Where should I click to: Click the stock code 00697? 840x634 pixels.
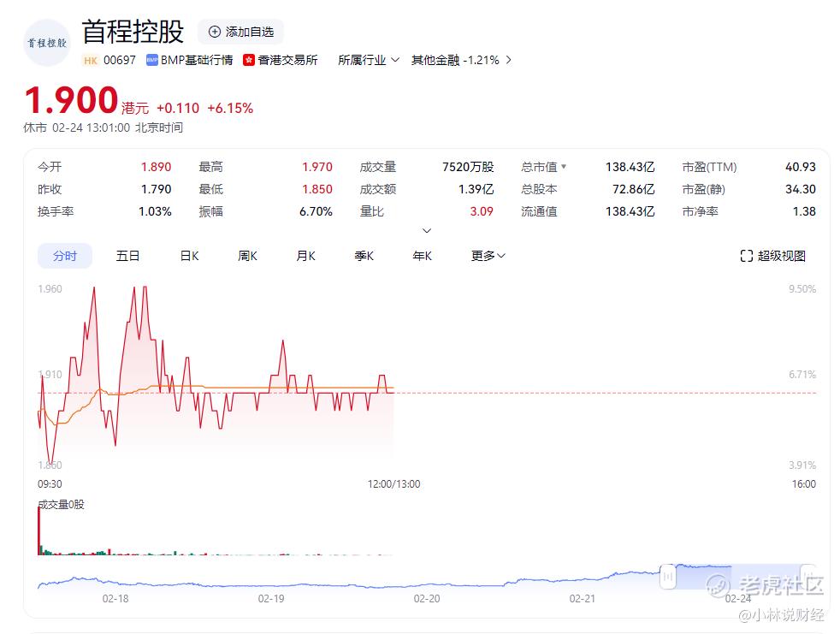tap(120, 60)
